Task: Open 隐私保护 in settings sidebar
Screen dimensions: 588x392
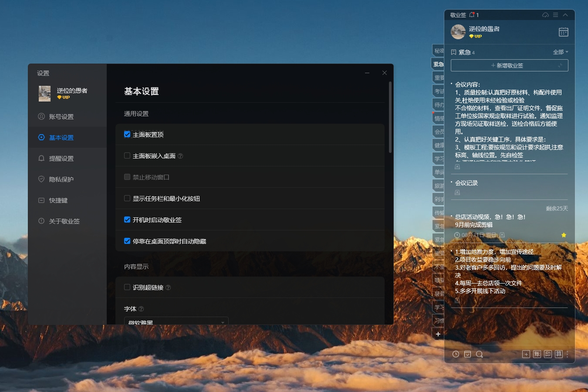Action: pyautogui.click(x=68, y=179)
